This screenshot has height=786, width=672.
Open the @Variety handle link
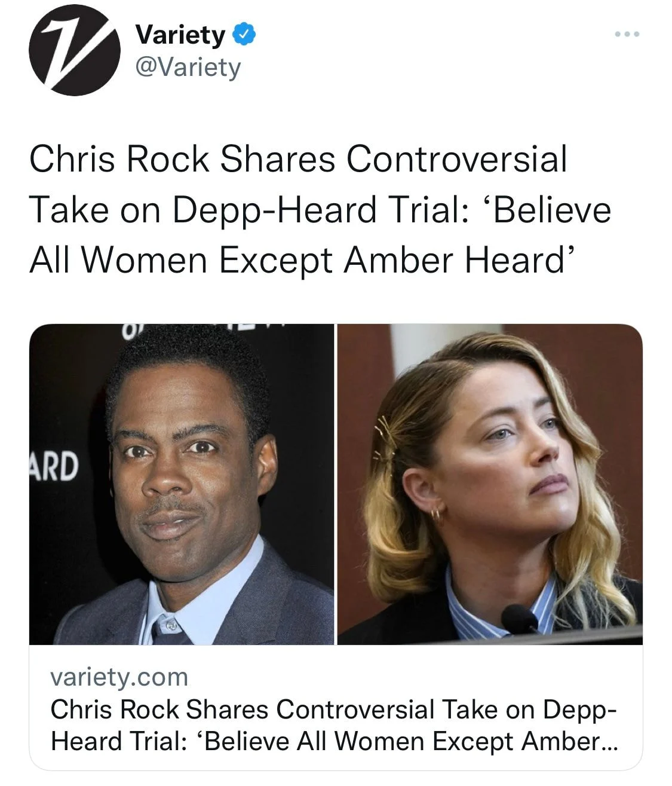click(188, 68)
